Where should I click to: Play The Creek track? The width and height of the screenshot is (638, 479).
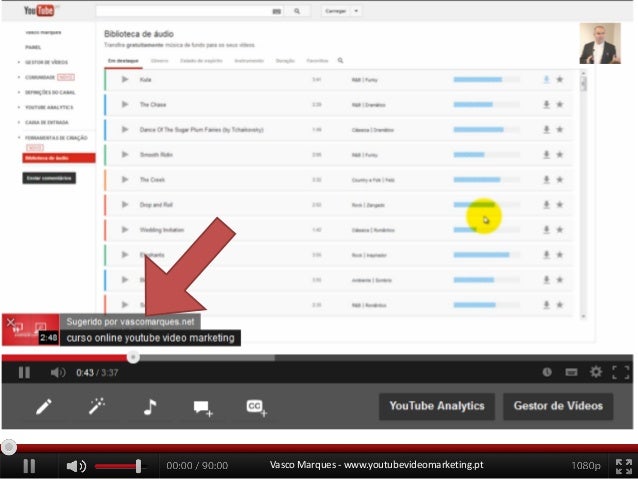point(125,179)
